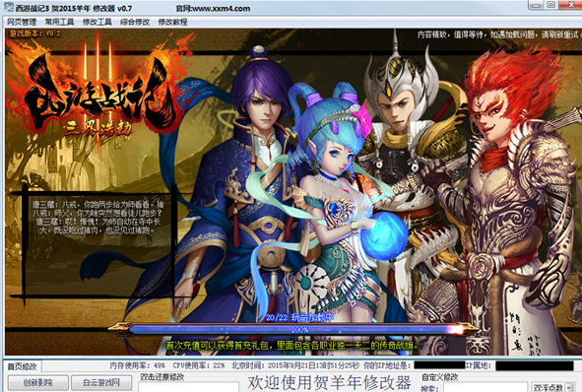
Task: Minimize the modifier window
Action: pyautogui.click(x=536, y=5)
